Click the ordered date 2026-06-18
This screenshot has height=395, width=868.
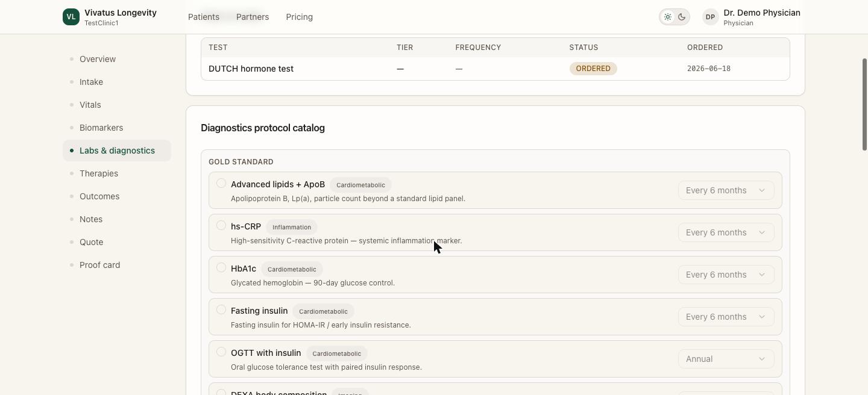pos(709,69)
